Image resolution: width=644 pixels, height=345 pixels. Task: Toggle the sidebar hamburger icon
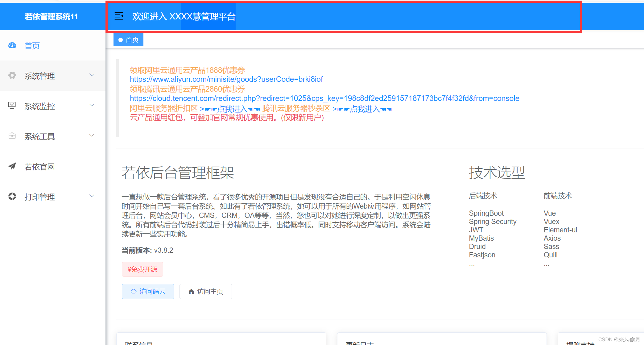[119, 16]
